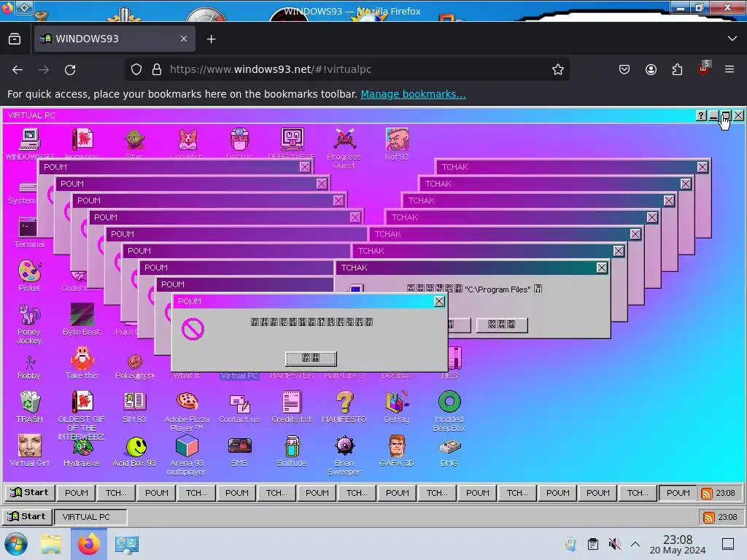
Task: Follow the Manage bookmarks link
Action: tap(413, 94)
